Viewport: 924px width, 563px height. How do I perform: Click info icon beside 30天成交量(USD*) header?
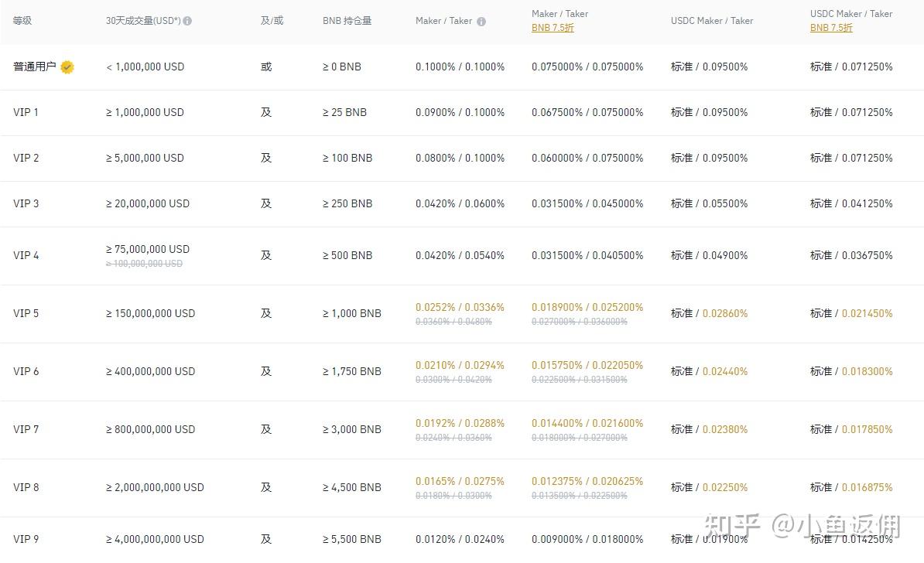[x=187, y=21]
